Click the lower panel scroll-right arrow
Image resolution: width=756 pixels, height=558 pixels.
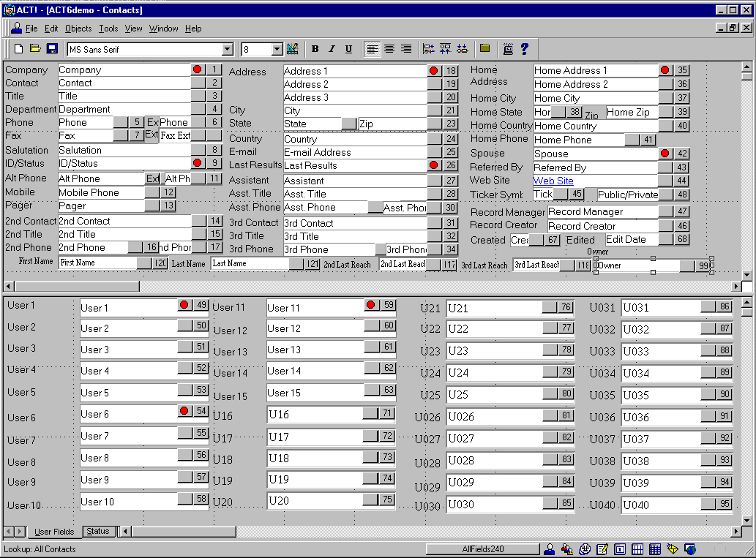(736, 532)
